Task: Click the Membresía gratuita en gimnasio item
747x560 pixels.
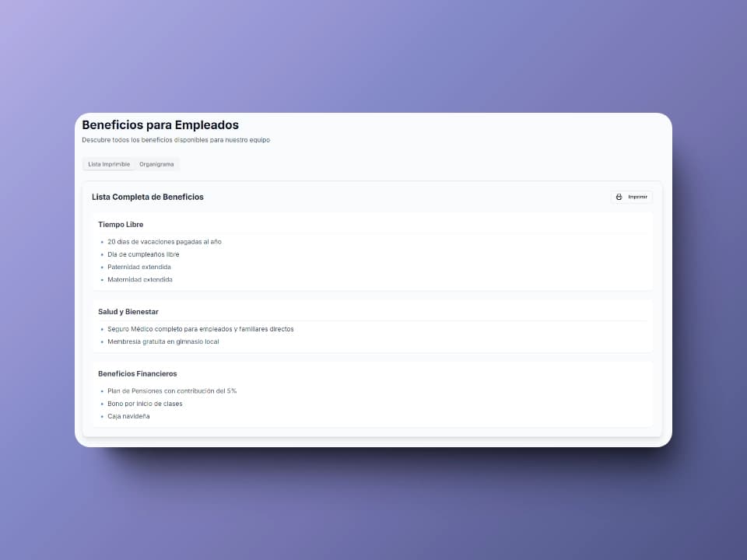Action: tap(163, 341)
